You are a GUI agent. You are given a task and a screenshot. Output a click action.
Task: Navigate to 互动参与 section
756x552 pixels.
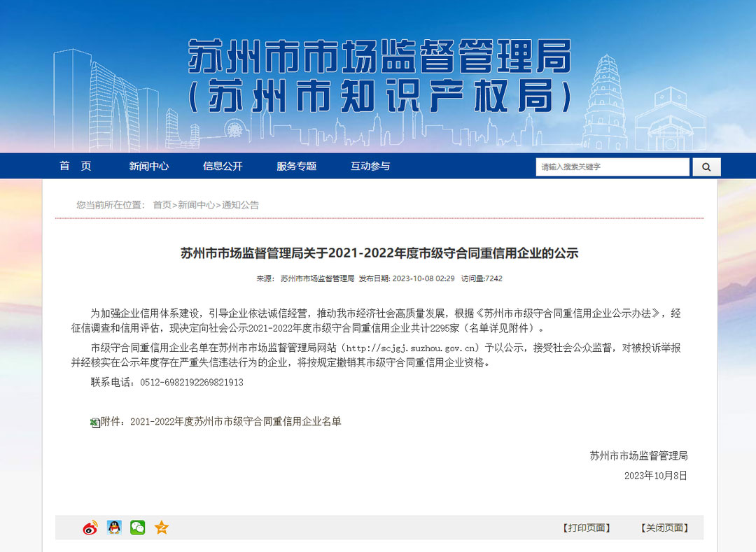pos(370,166)
